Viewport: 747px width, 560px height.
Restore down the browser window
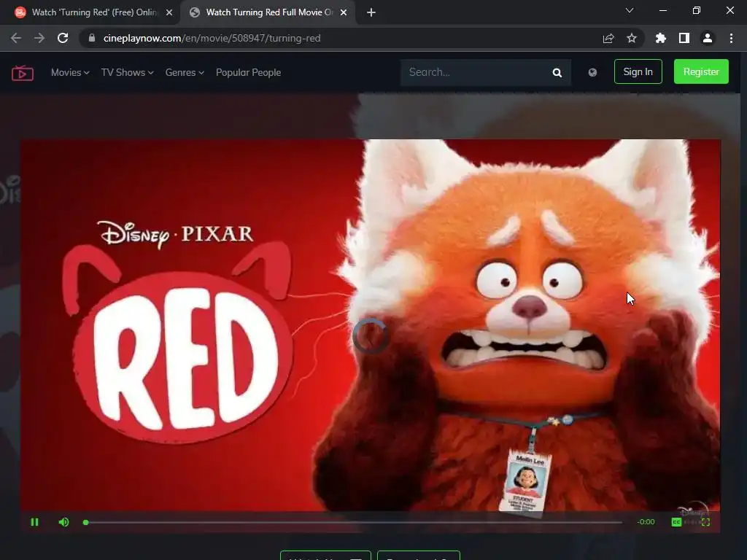coord(697,10)
